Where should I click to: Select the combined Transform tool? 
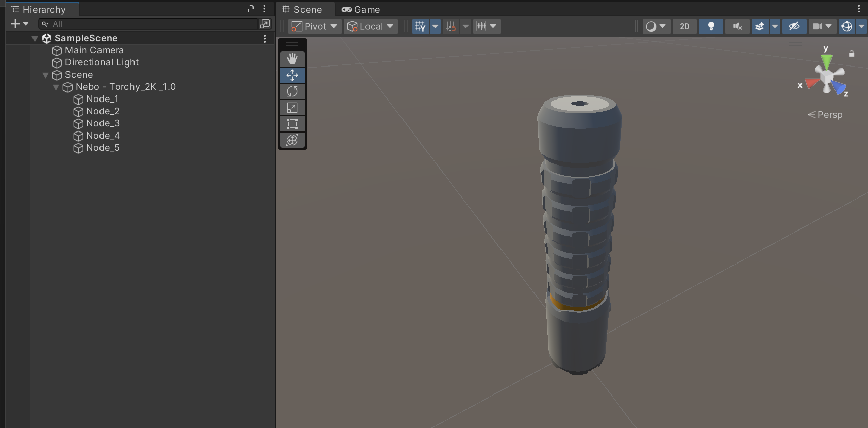[292, 140]
